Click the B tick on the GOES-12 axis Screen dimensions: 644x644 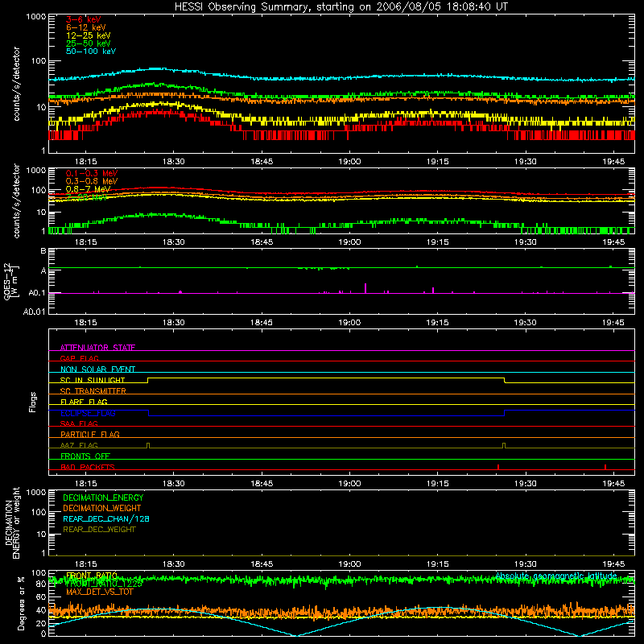43,251
